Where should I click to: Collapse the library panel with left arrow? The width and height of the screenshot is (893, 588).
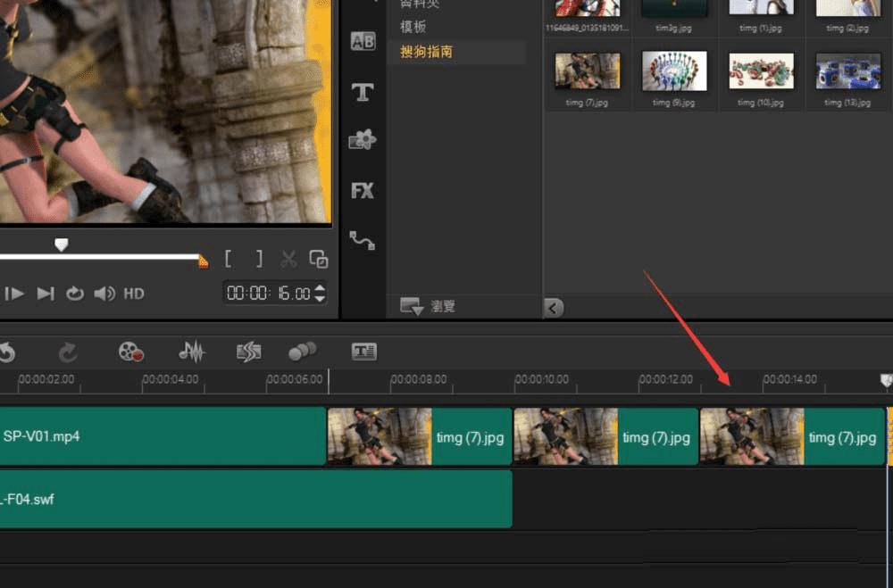click(x=554, y=308)
